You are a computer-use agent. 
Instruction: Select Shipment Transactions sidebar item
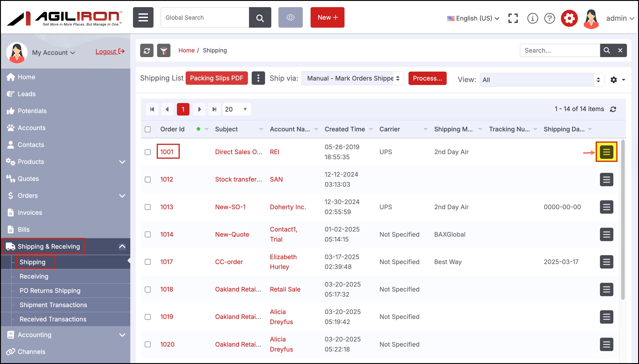point(53,305)
